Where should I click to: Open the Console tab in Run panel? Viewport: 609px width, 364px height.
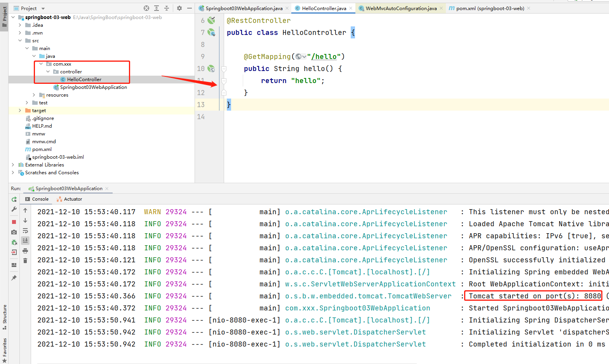[x=37, y=199]
